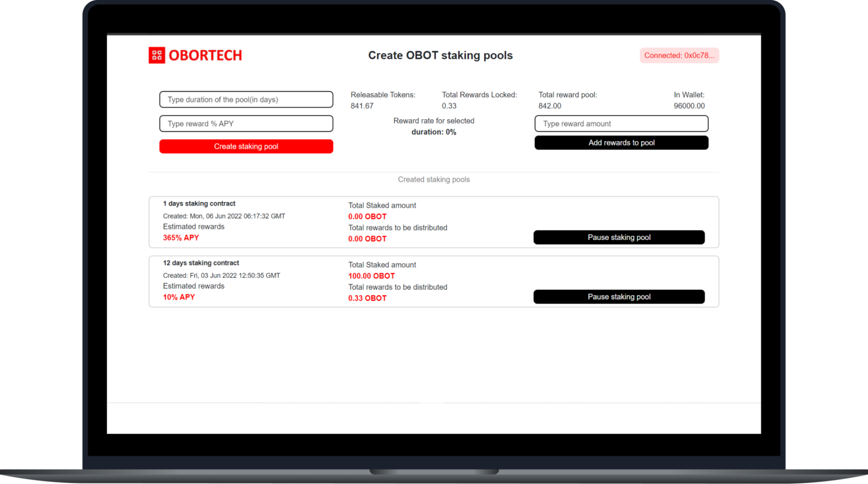Click the Created staking pools heading
This screenshot has width=868, height=484.
tap(433, 180)
